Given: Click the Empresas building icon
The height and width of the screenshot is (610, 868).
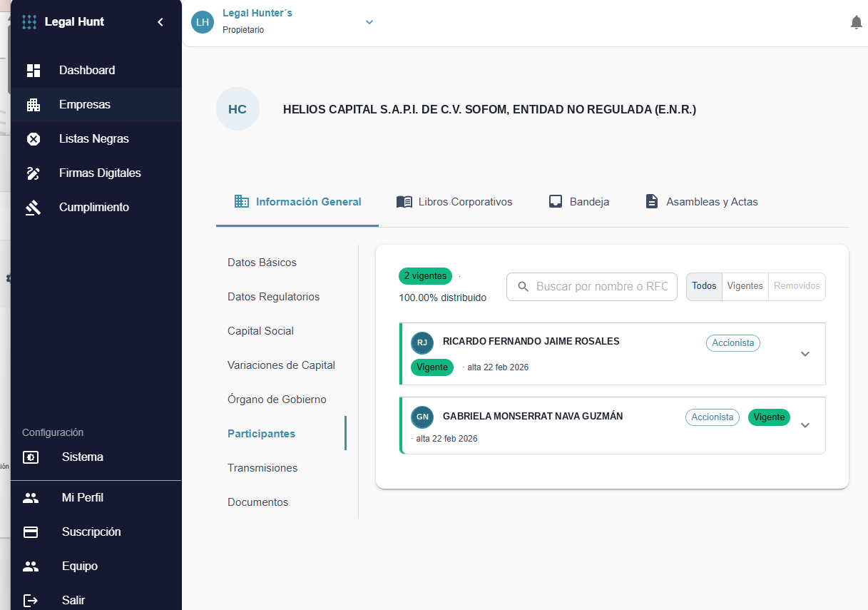Looking at the screenshot, I should tap(34, 104).
